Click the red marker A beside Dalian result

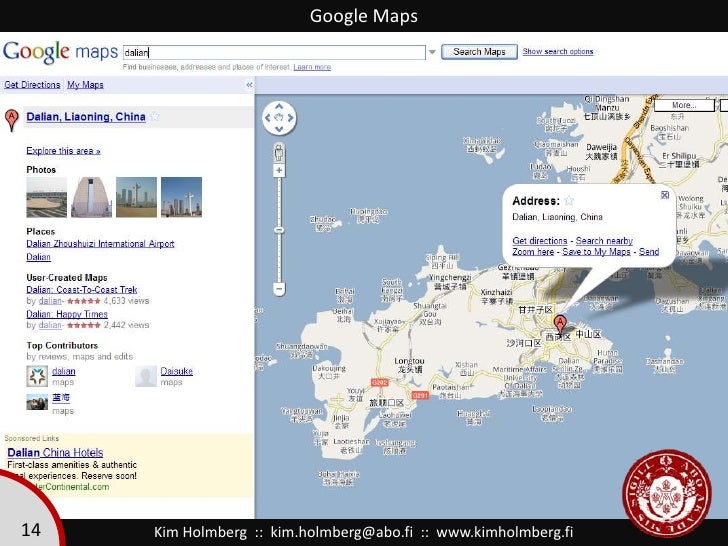[12, 118]
